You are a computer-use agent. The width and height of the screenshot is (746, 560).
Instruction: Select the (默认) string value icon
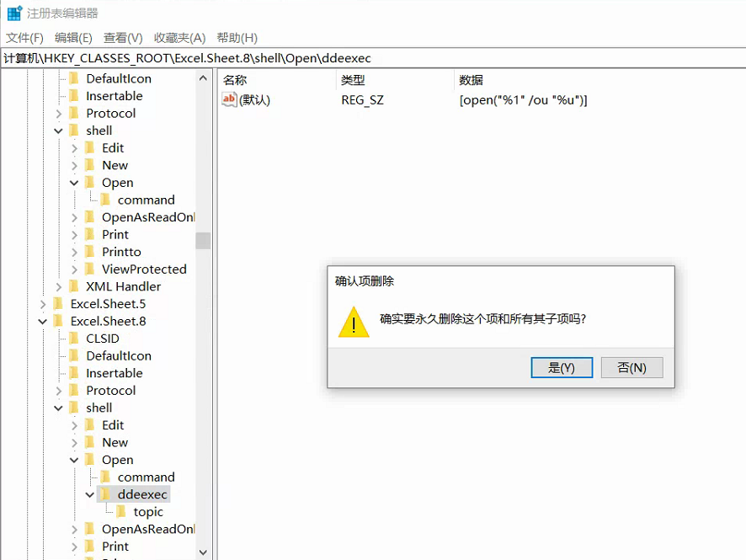229,99
